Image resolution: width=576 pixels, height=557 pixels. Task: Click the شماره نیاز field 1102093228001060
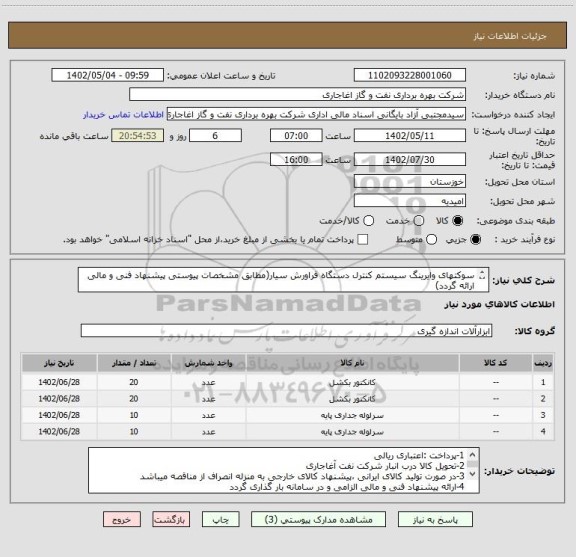point(410,75)
